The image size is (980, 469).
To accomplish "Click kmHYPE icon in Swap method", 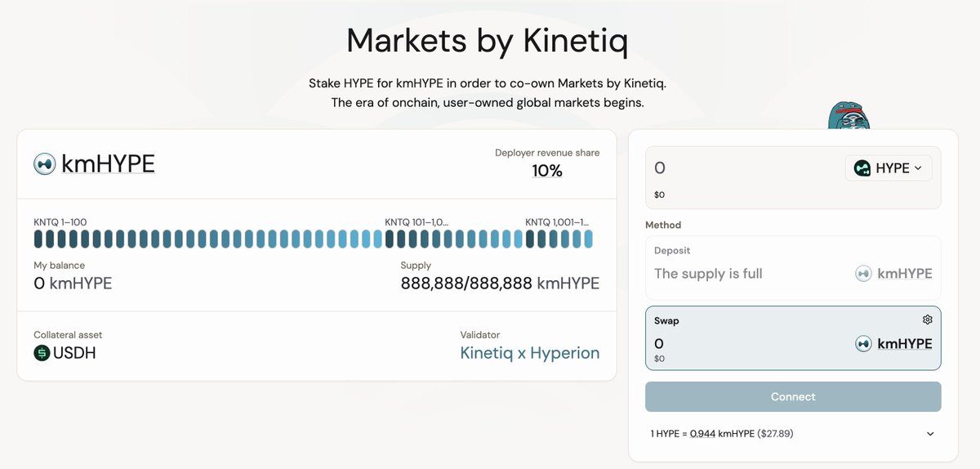I will click(863, 344).
